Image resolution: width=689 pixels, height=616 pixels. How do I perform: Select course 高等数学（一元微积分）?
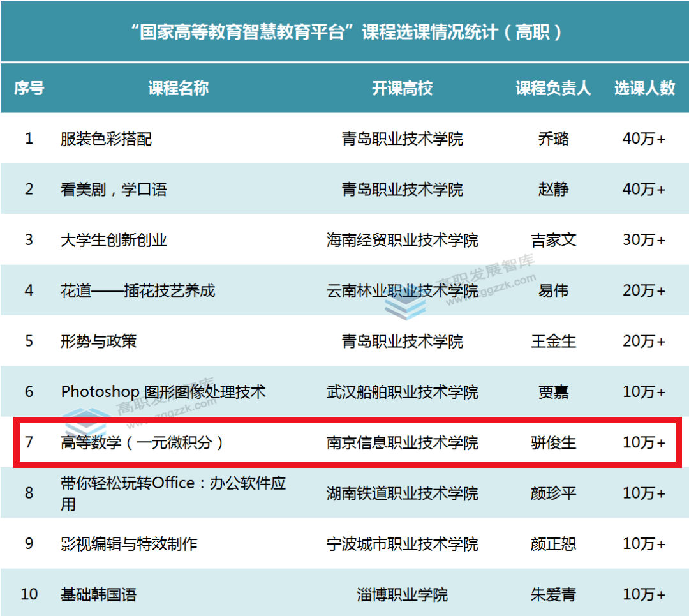[142, 442]
